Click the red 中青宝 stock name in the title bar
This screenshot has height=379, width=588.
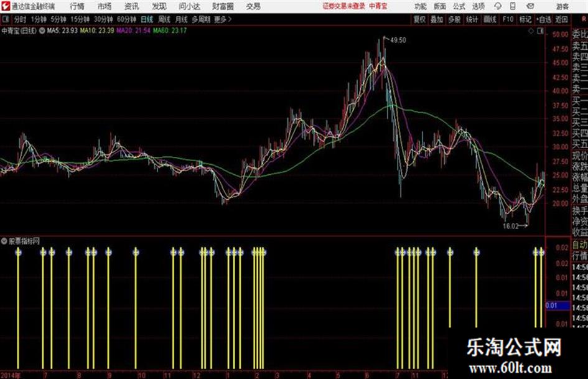(x=378, y=6)
